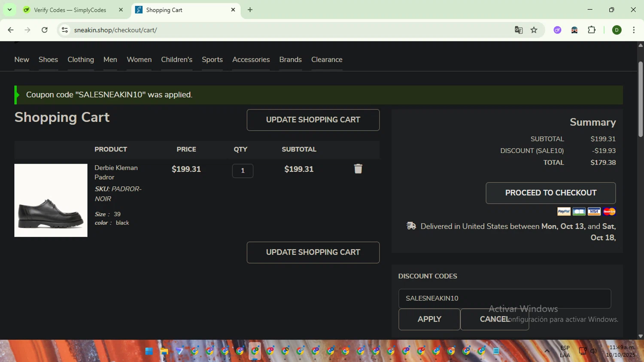Cancel the applied discount code

495,319
